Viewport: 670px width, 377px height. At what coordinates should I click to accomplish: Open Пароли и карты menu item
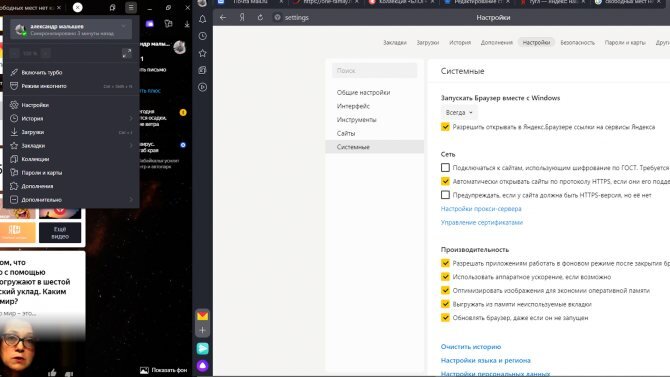pos(71,173)
